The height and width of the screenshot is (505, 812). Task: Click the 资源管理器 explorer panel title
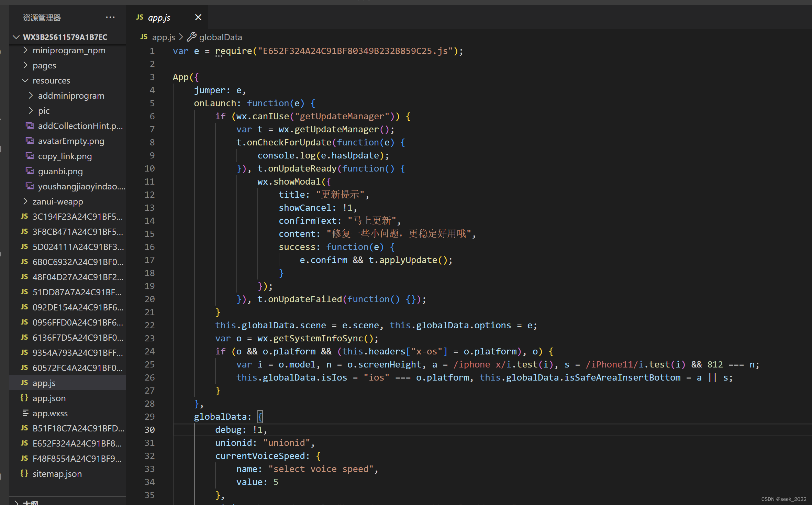click(x=42, y=18)
